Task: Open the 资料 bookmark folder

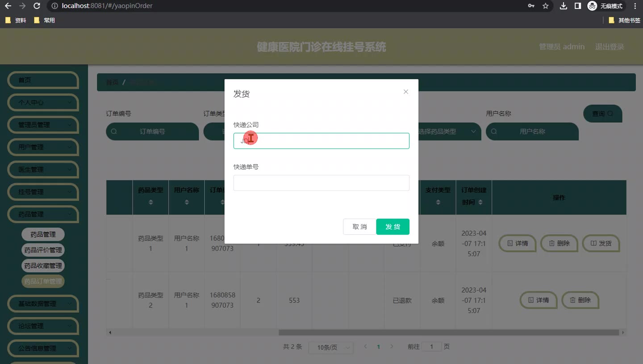Action: (16, 20)
